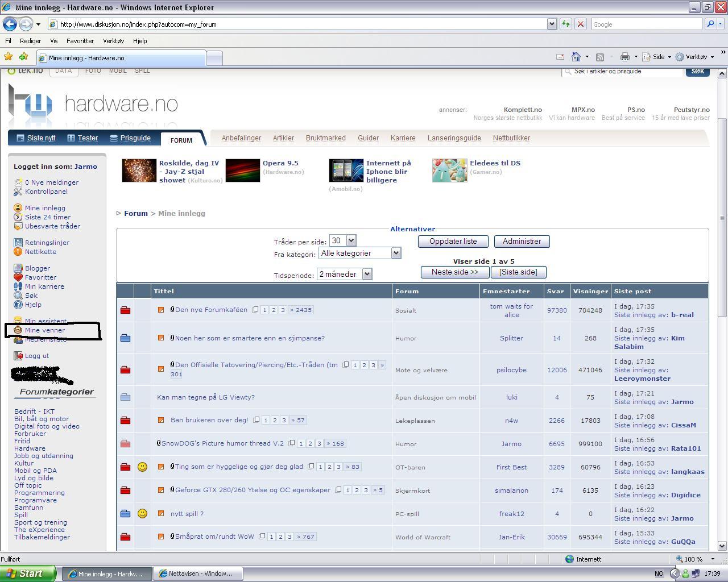Switch to the Siste nytt tab
This screenshot has width=728, height=582.
click(35, 138)
